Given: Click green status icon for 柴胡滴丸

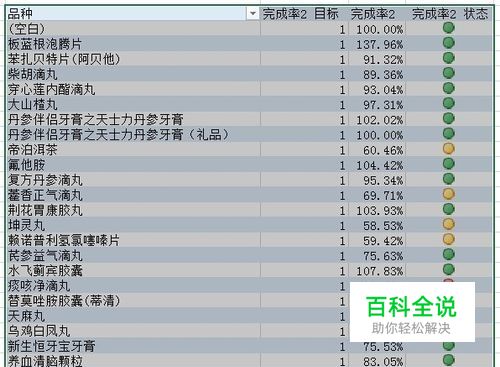Looking at the screenshot, I should pos(449,73).
